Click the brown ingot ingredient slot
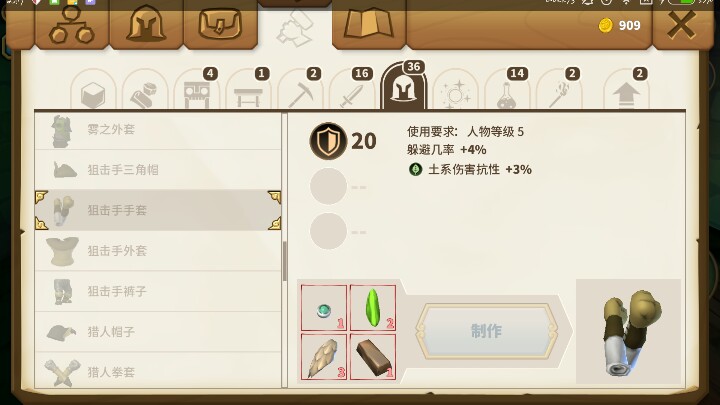 [373, 357]
